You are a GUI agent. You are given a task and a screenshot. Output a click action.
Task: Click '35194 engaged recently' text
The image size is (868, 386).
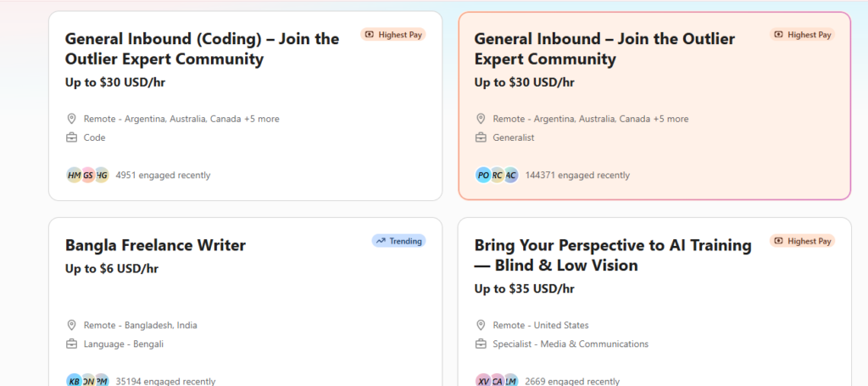click(x=165, y=381)
